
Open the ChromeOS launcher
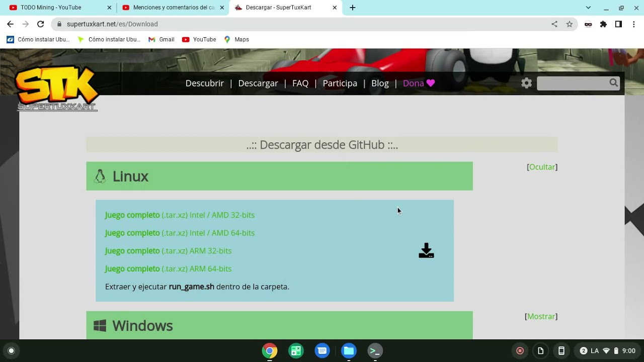pyautogui.click(x=11, y=351)
